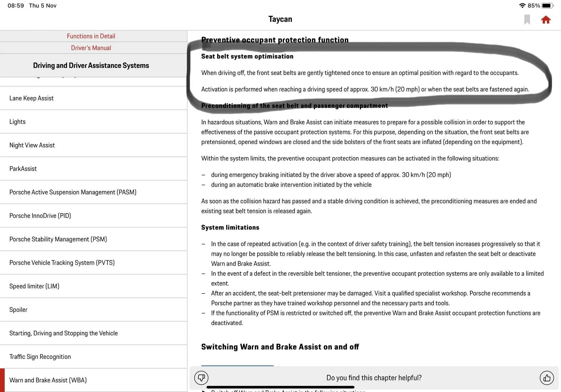Image resolution: width=561 pixels, height=392 pixels.
Task: Open Starting, Driving and Stopping the Vehicle
Action: [94, 333]
